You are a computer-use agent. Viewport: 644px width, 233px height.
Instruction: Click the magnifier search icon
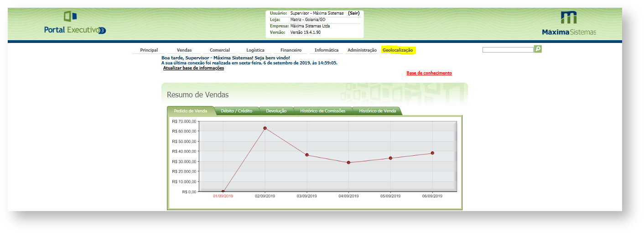click(x=538, y=49)
